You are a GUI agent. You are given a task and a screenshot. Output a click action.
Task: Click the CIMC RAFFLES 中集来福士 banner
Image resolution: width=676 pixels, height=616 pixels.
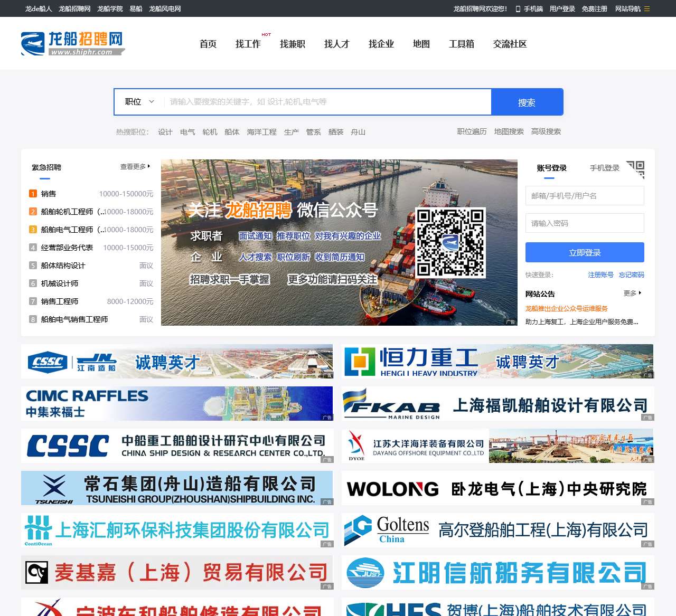pyautogui.click(x=177, y=404)
